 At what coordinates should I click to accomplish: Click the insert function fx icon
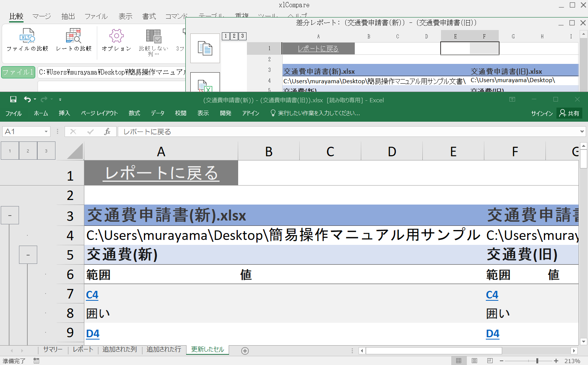[x=107, y=132]
